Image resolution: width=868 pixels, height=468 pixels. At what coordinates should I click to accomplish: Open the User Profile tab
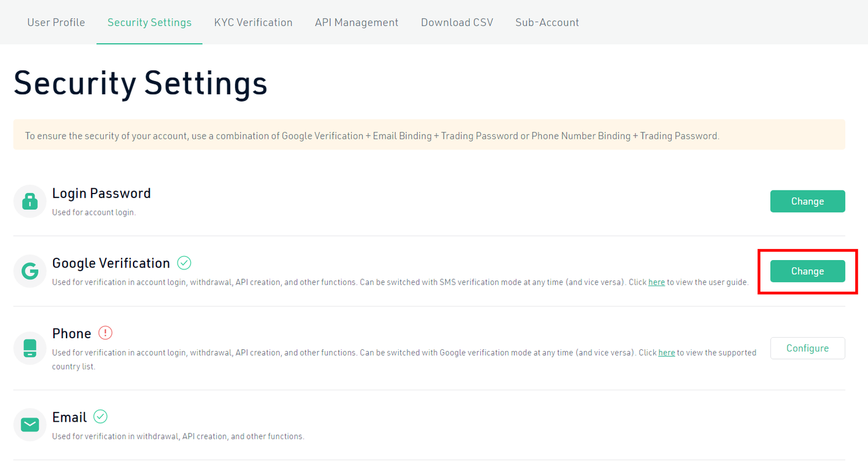coord(56,23)
